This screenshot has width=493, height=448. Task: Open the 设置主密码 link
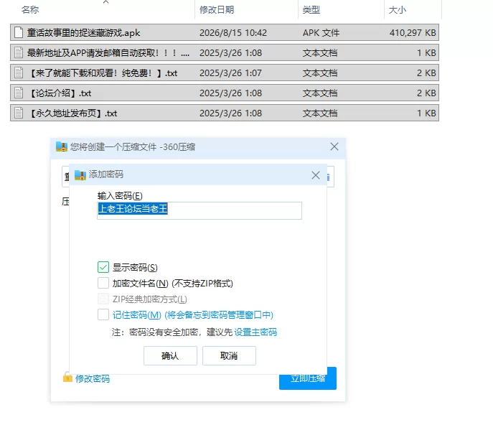255,332
